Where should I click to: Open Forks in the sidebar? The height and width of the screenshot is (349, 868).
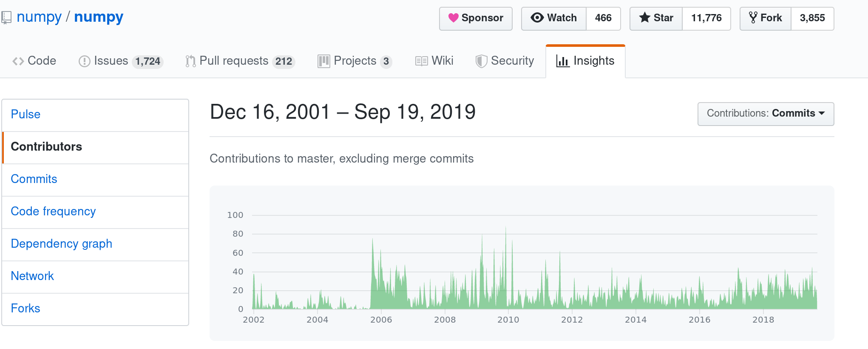95,309
